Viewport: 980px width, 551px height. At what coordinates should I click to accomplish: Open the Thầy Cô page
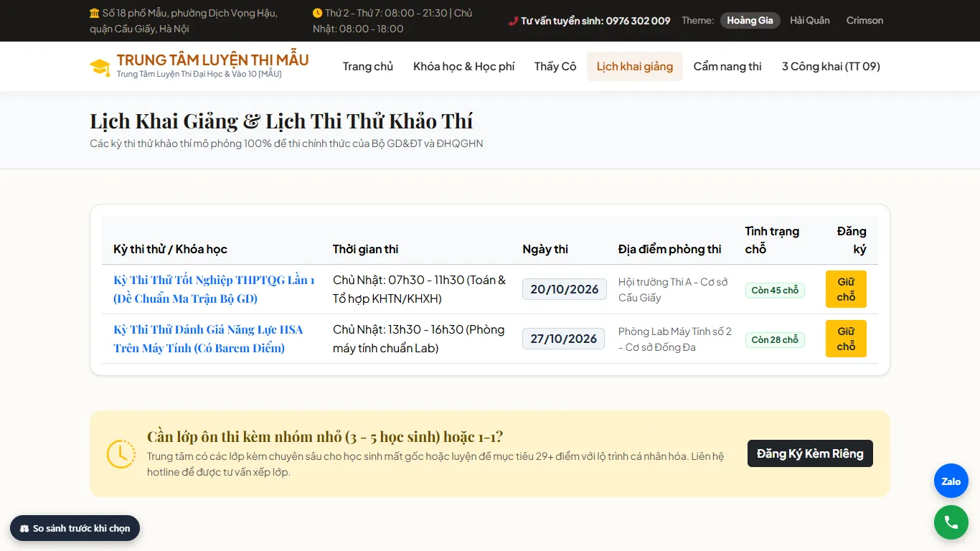555,66
